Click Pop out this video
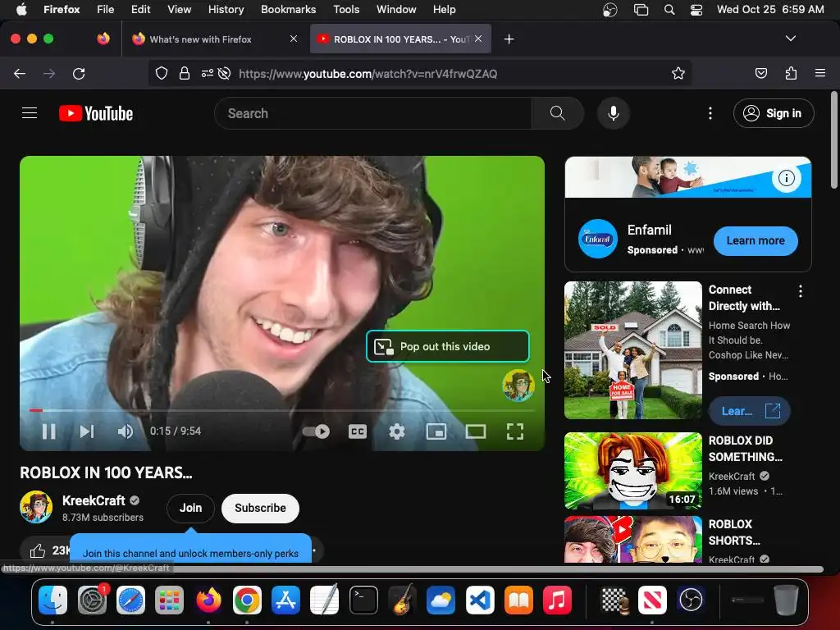Screen dimensions: 840x630 pos(447,347)
